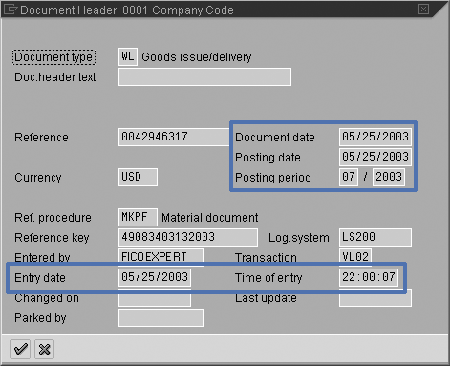Click the Document type label
The height and width of the screenshot is (366, 450).
tap(54, 57)
